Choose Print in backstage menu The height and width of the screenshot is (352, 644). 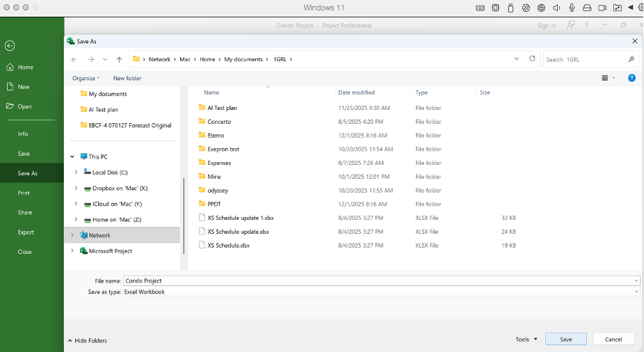pyautogui.click(x=24, y=193)
